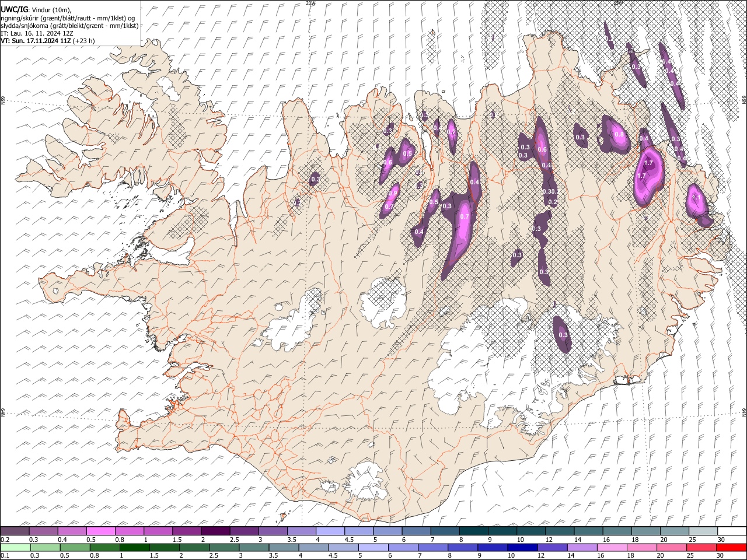Click top-row swatch between 1.5 and 2

[187, 531]
